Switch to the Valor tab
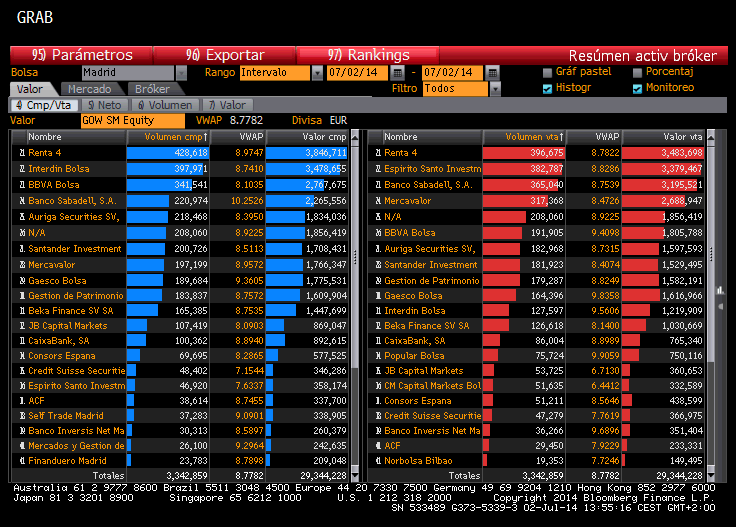The height and width of the screenshot is (527, 736). pyautogui.click(x=30, y=89)
